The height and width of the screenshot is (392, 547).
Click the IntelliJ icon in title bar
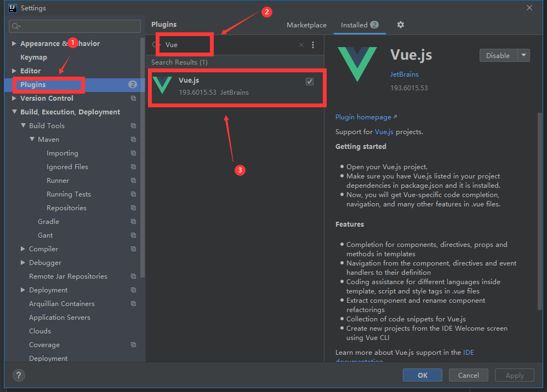(13, 8)
